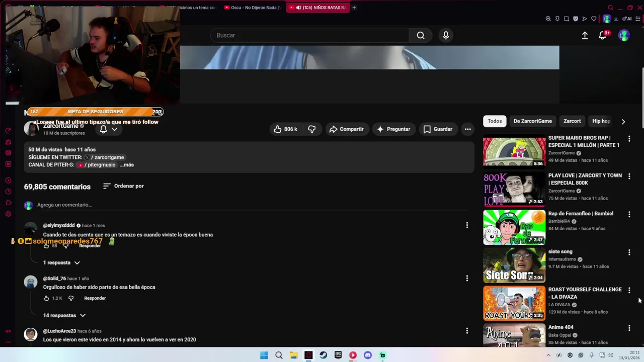Screen dimensions: 644x362
Task: Open browser tab search magnifier
Action: [610, 8]
